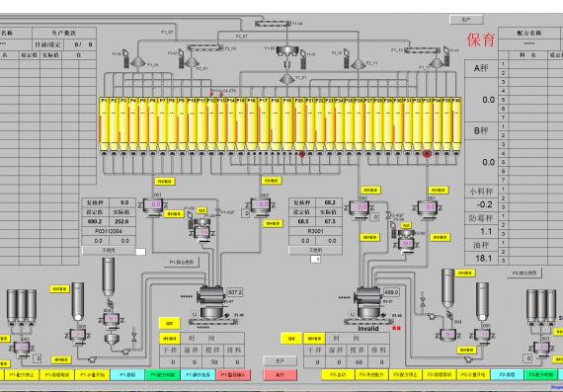Click the yellow P1-配方停止 button
This screenshot has height=392, width=563.
(x=22, y=375)
